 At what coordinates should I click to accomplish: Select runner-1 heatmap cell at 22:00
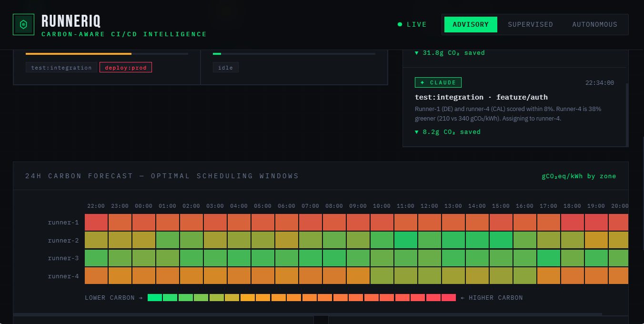click(x=96, y=223)
